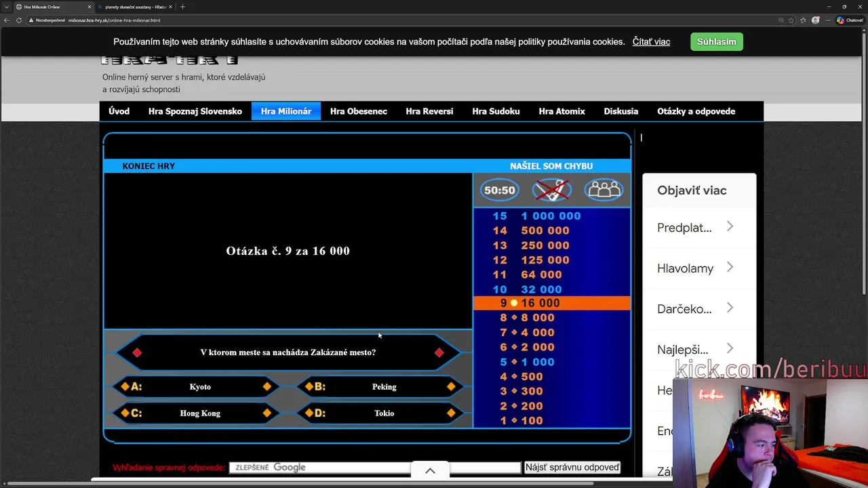Open the browser three-dot settings menu
868x488 pixels.
tap(828, 20)
